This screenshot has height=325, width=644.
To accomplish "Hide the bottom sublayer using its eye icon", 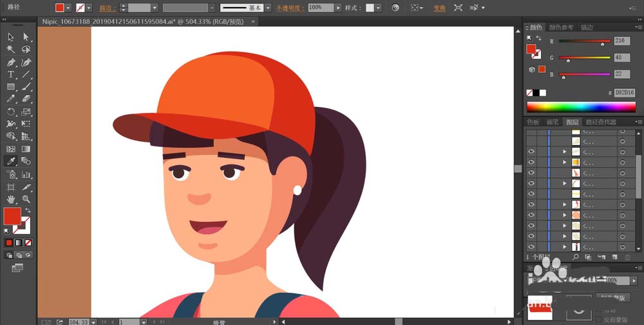I will 531,247.
